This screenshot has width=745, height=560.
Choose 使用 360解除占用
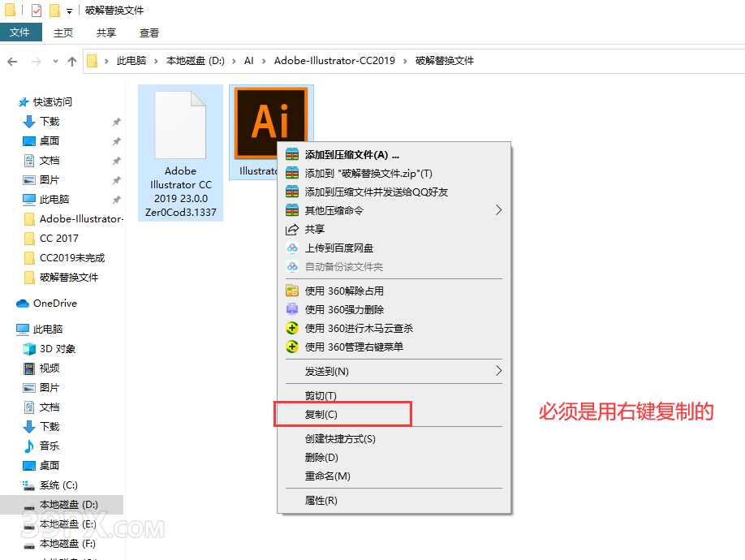pyautogui.click(x=394, y=291)
